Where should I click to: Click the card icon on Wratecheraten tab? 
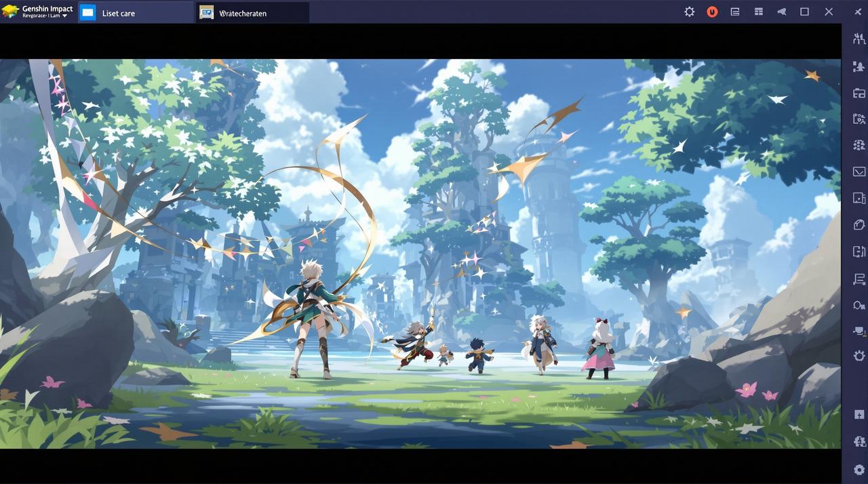coord(207,13)
